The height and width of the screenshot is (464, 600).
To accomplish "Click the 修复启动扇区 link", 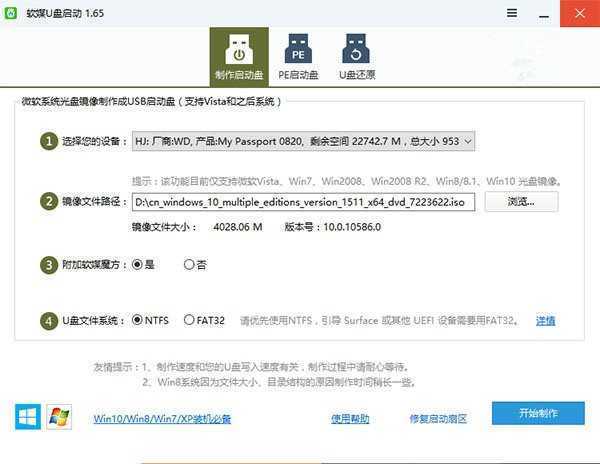I will [x=438, y=418].
